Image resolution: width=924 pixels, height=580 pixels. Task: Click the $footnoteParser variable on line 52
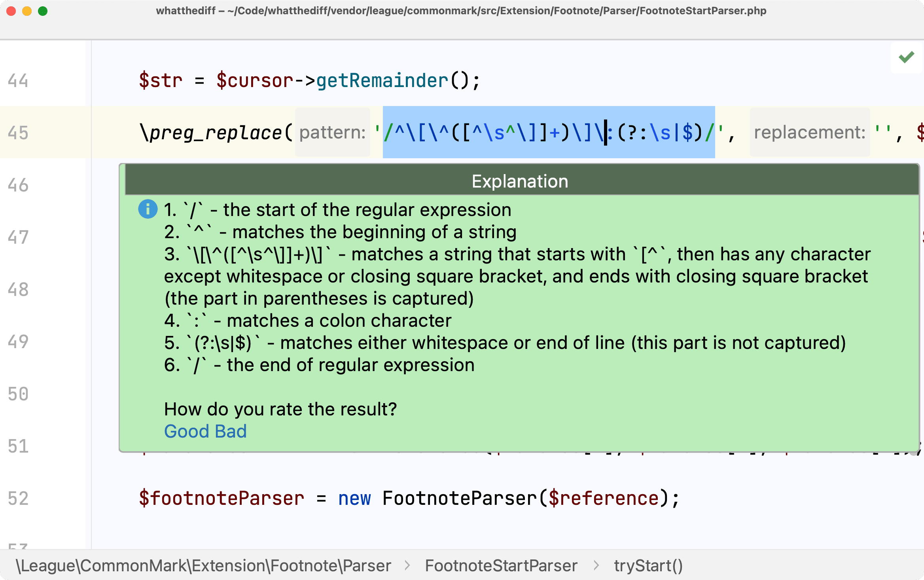[x=222, y=498]
